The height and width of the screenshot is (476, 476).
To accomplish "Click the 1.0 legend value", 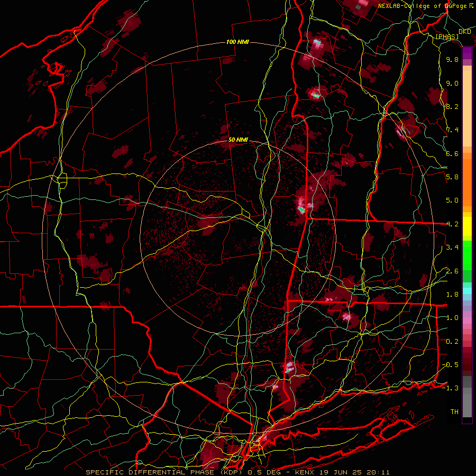I will (x=452, y=318).
